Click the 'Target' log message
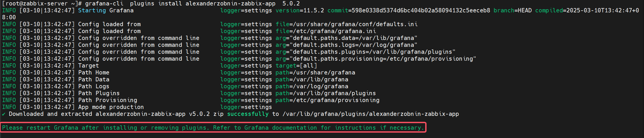This screenshot has width=644, height=138. pyautogui.click(x=89, y=66)
